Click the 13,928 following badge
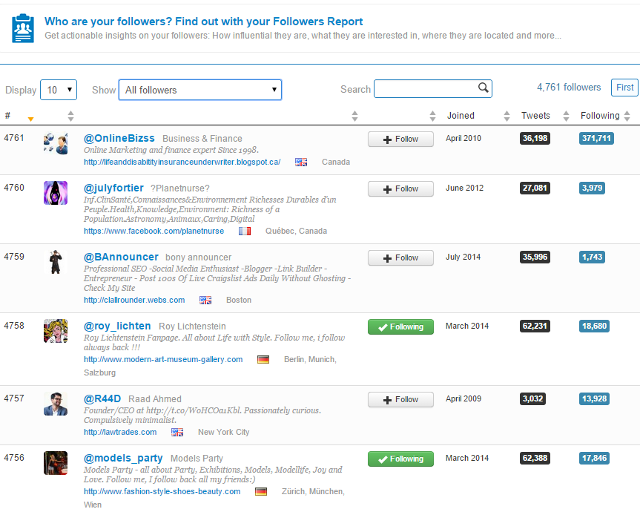 tap(594, 399)
